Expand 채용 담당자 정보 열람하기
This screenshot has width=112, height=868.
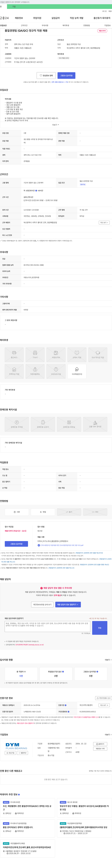68,605
